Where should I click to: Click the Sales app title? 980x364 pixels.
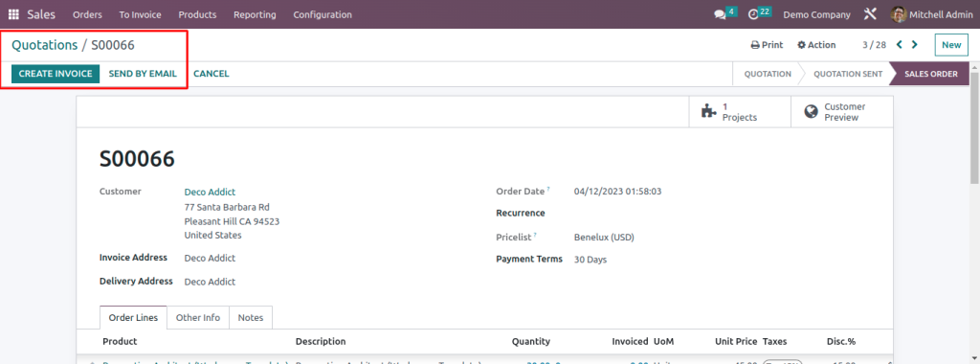point(41,14)
